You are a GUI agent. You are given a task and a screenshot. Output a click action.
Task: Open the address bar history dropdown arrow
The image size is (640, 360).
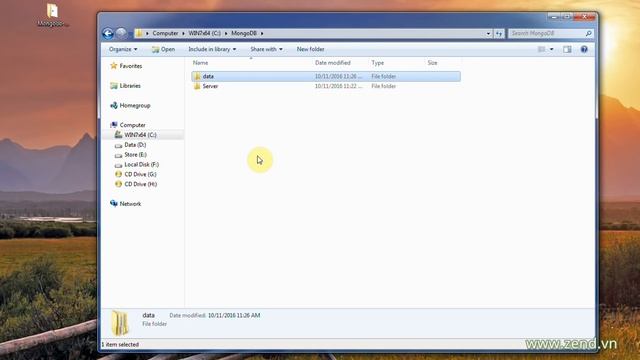[x=488, y=33]
